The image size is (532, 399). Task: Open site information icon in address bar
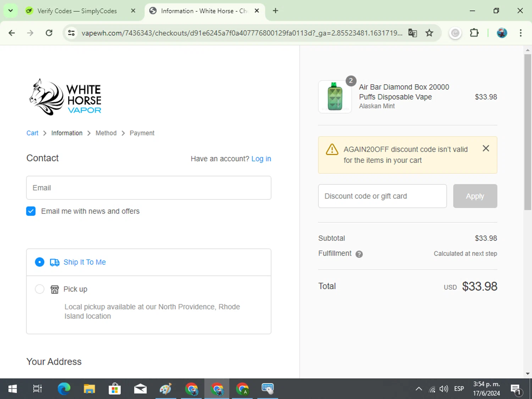[x=71, y=33]
